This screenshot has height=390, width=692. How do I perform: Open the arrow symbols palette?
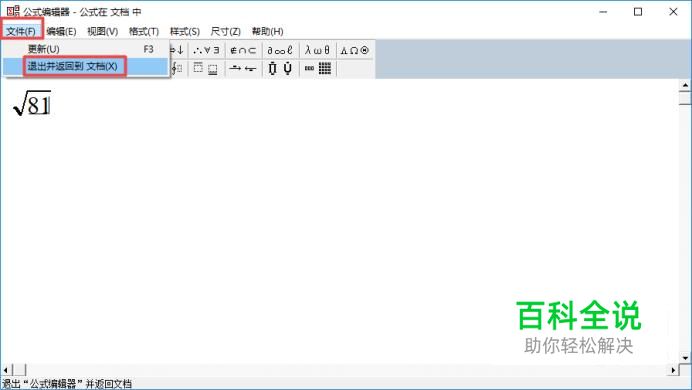pyautogui.click(x=177, y=50)
